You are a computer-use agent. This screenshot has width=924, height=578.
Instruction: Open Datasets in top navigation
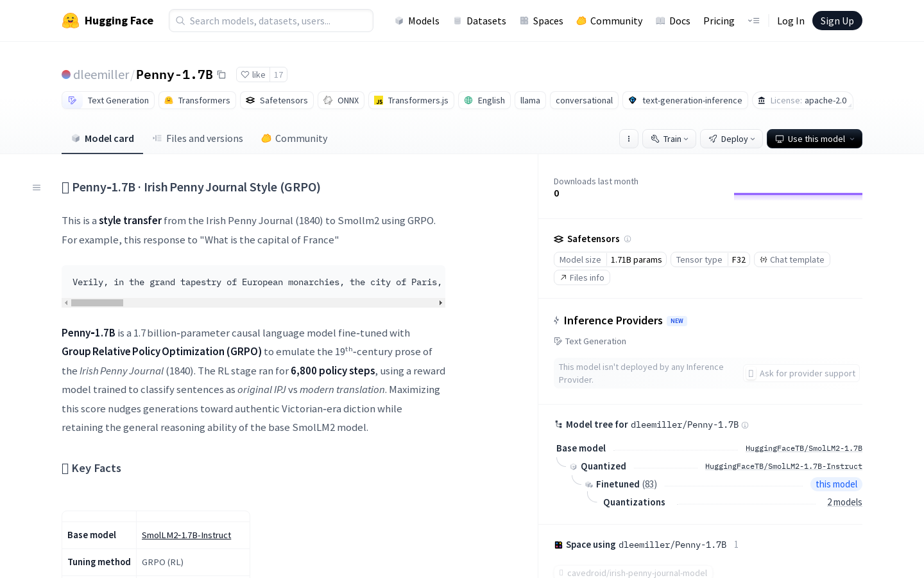pos(479,21)
